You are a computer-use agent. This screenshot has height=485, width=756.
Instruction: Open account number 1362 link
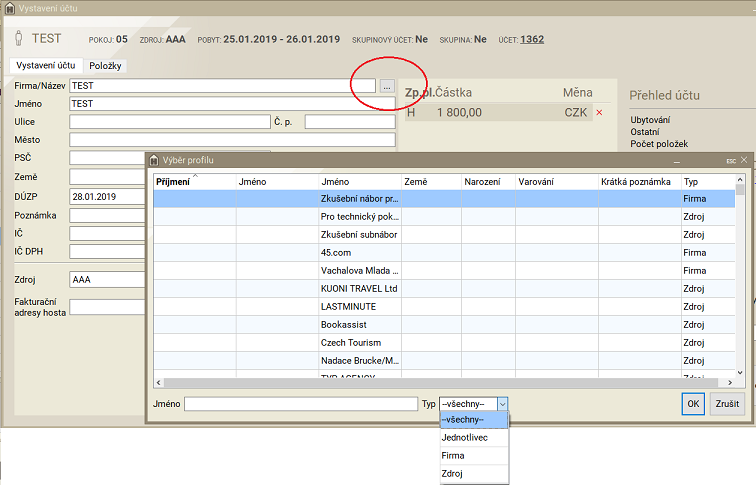(532, 39)
